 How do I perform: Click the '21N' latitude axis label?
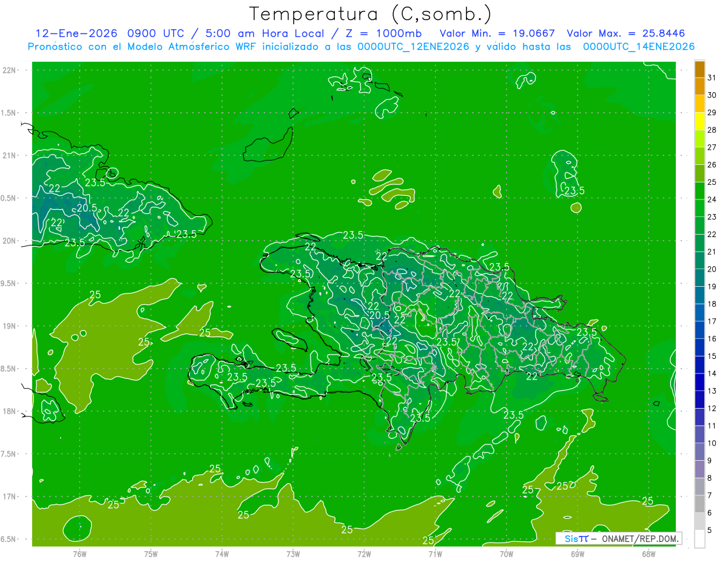pos(9,155)
